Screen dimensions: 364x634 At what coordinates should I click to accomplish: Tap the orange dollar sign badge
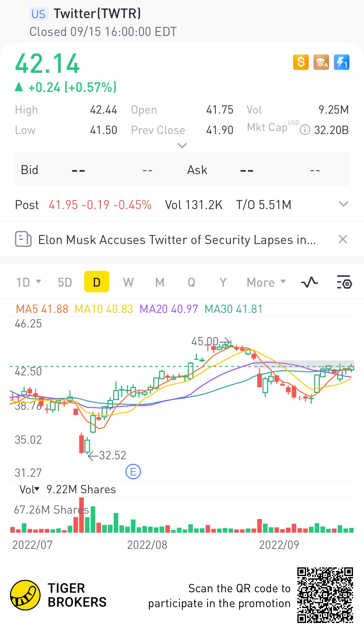click(x=301, y=62)
